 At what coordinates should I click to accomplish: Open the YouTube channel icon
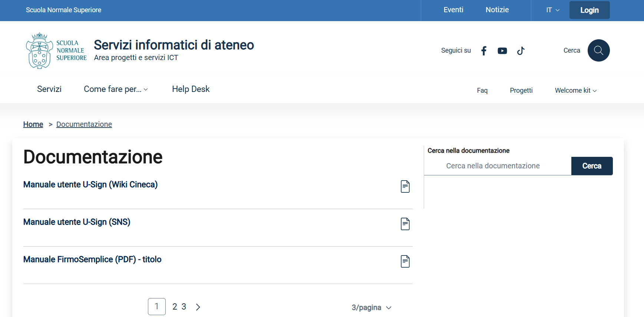coord(502,51)
